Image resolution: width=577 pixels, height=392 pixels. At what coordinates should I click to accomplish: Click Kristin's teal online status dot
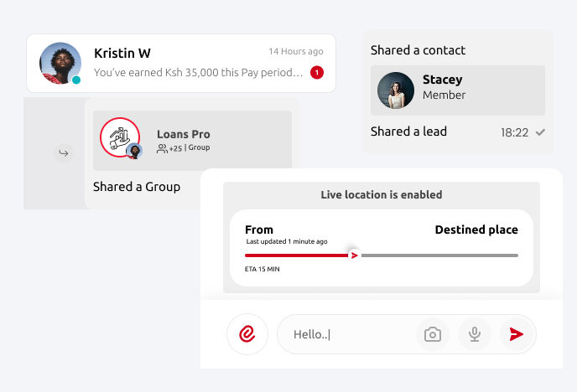coord(76,80)
